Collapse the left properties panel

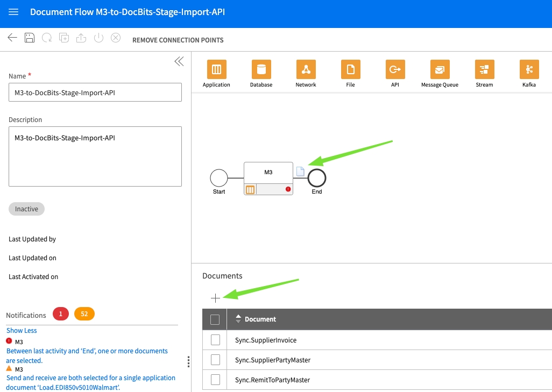pyautogui.click(x=179, y=61)
